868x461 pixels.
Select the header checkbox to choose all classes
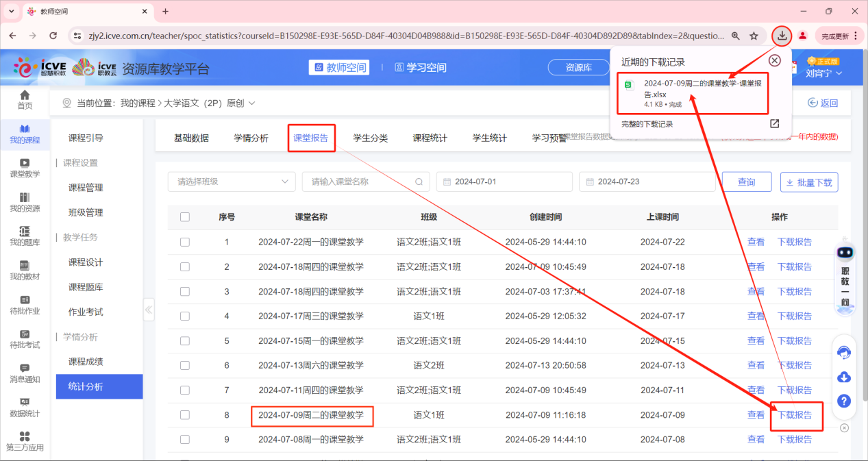pos(184,216)
